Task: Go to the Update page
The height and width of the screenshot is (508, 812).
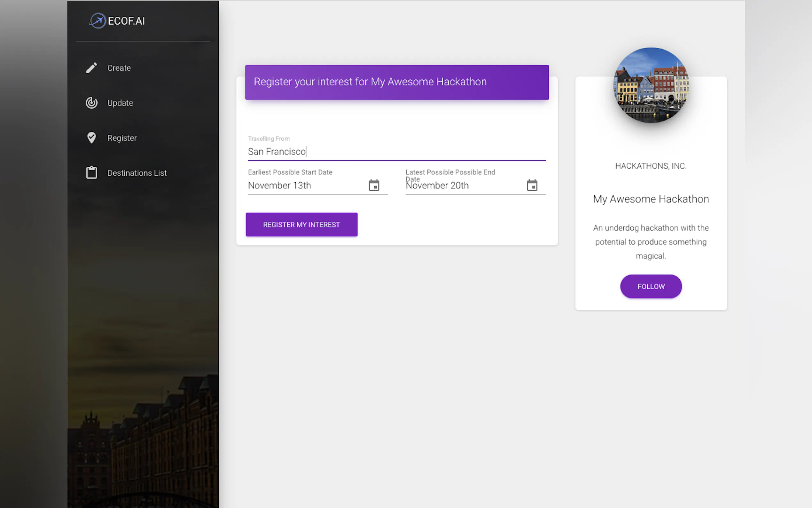Action: coord(120,103)
